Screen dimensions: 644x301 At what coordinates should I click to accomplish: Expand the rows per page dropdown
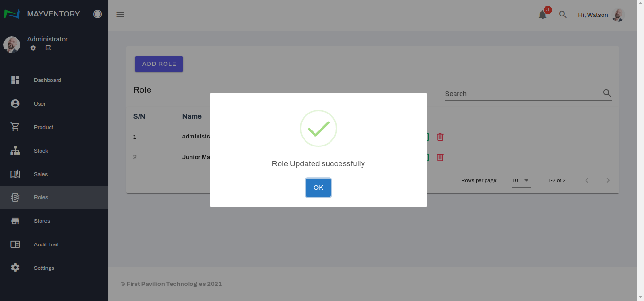point(521,180)
